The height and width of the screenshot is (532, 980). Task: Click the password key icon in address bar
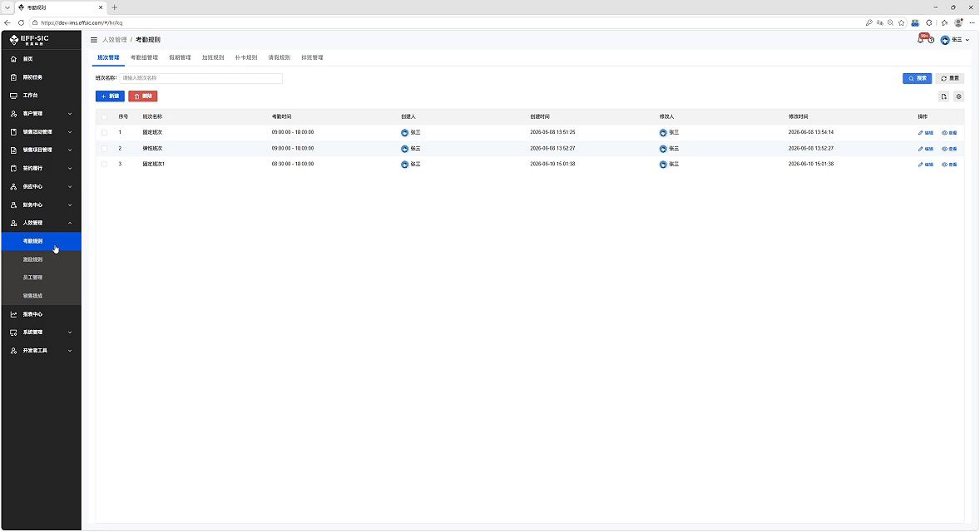click(x=869, y=22)
